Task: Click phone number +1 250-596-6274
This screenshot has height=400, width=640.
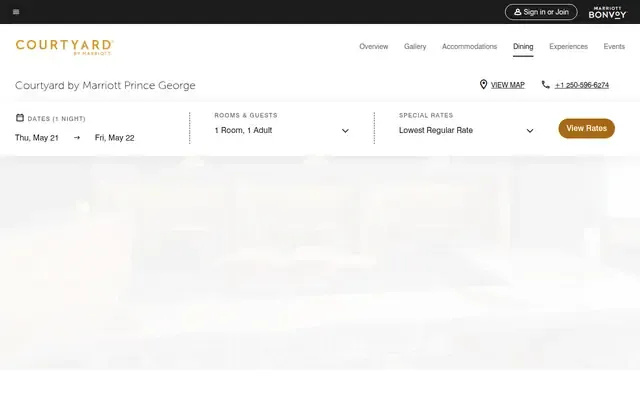Action: pos(582,85)
